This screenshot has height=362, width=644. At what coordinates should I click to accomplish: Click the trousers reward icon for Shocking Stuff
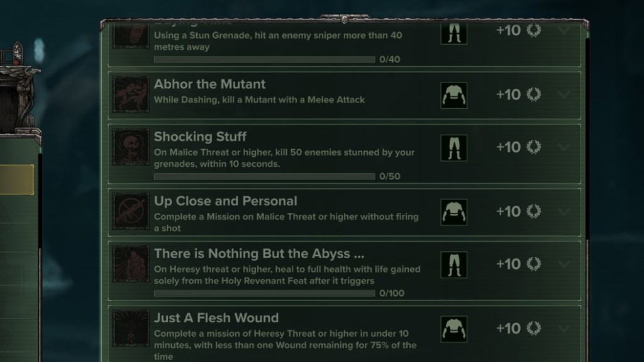[453, 147]
